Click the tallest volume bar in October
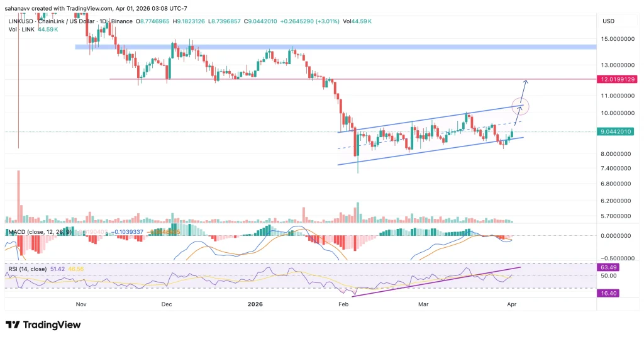The image size is (644, 339). tap(19, 196)
